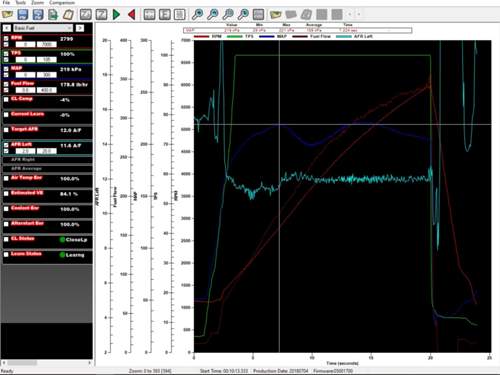This screenshot has width=500, height=375.
Task: Click the MAP minimum scale field
Action: click(25, 75)
